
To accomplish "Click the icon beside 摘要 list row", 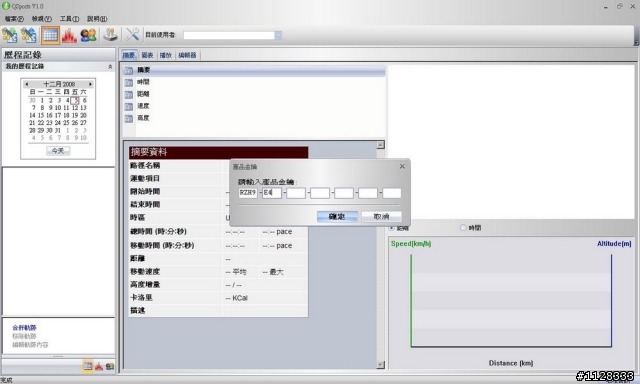I will coord(129,71).
